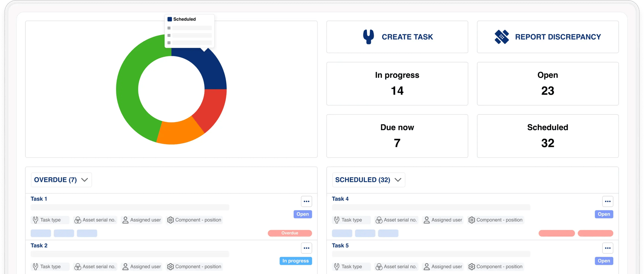This screenshot has width=644, height=274.
Task: Click the bandage icon on Report Discrepancy
Action: pos(502,37)
